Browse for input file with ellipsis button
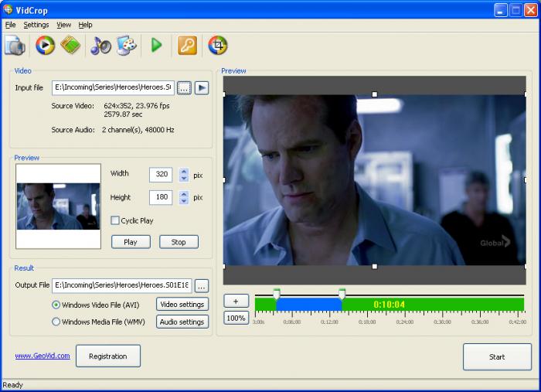The width and height of the screenshot is (541, 392). coord(183,88)
